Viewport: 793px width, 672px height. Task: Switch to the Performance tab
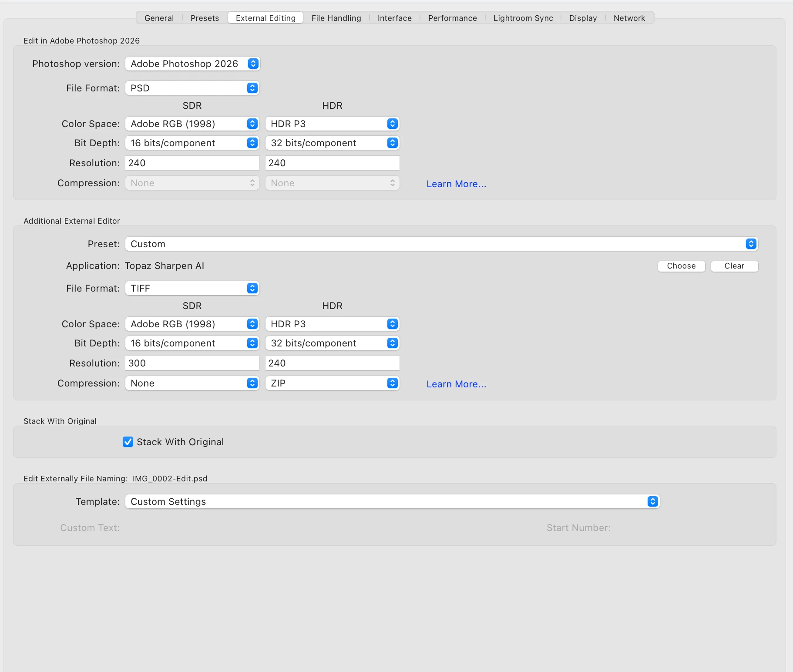pyautogui.click(x=452, y=18)
